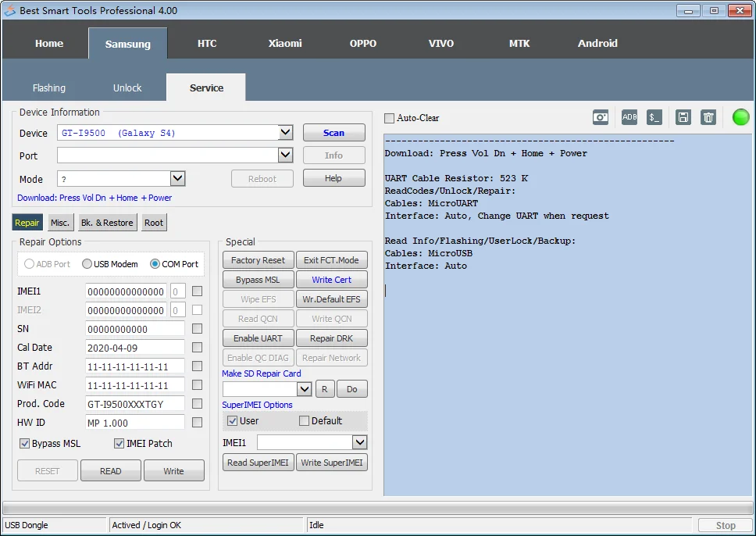Select the USB Modem radio button
The image size is (756, 536).
(x=87, y=264)
